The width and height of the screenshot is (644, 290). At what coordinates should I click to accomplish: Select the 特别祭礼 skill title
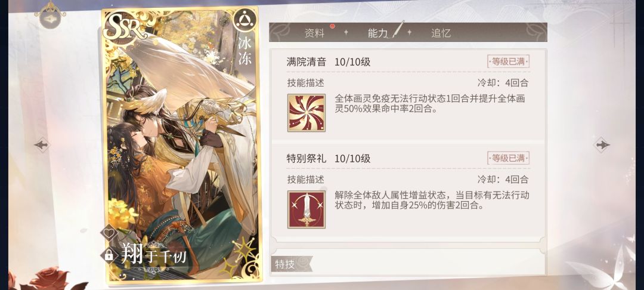click(x=306, y=159)
